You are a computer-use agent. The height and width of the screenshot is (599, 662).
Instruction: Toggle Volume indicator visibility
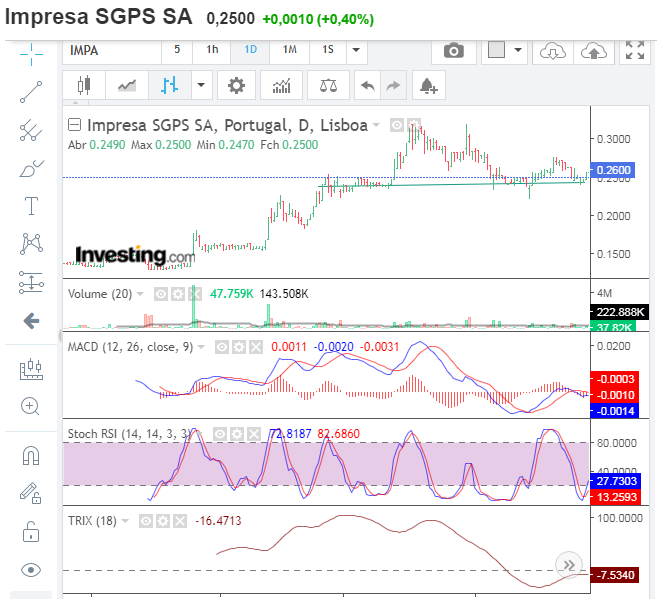[x=160, y=294]
